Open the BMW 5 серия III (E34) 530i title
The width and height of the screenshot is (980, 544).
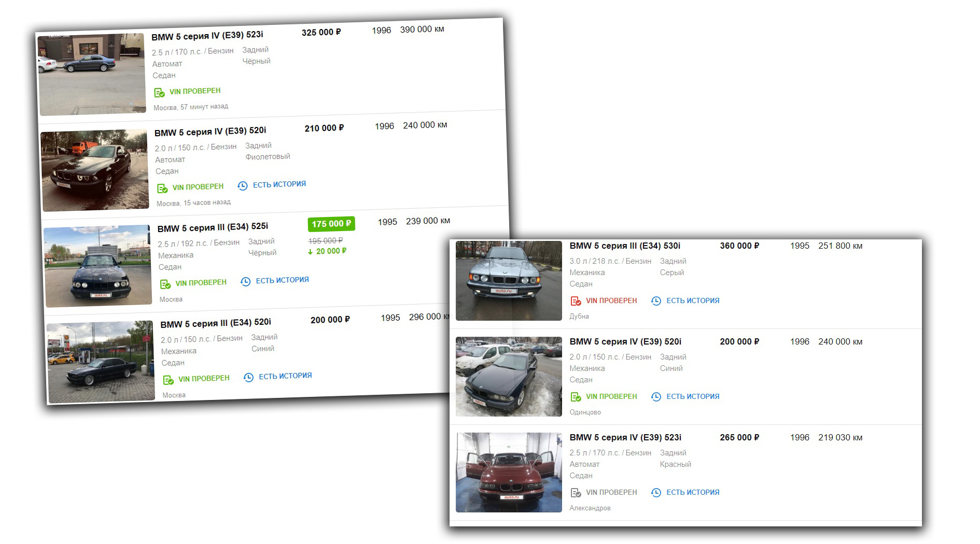[x=624, y=246]
